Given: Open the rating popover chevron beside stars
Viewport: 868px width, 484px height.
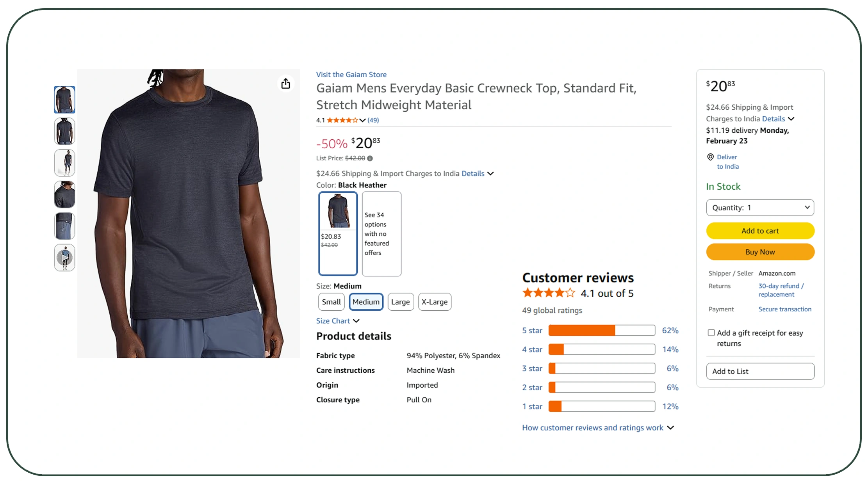Looking at the screenshot, I should point(362,120).
